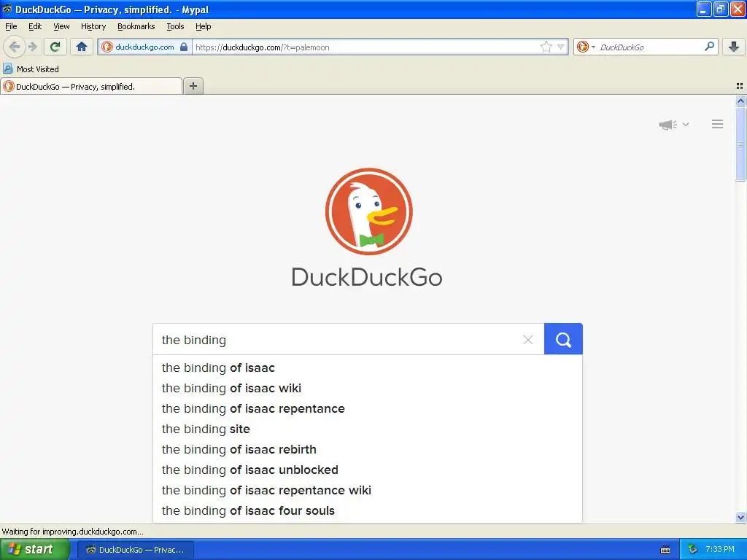747x560 pixels.
Task: Choose suggestion 'the binding of isaac four souls'
Action: click(x=368, y=511)
